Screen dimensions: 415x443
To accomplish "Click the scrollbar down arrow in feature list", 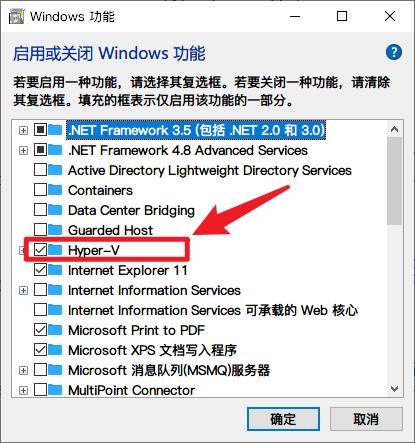I will point(395,389).
